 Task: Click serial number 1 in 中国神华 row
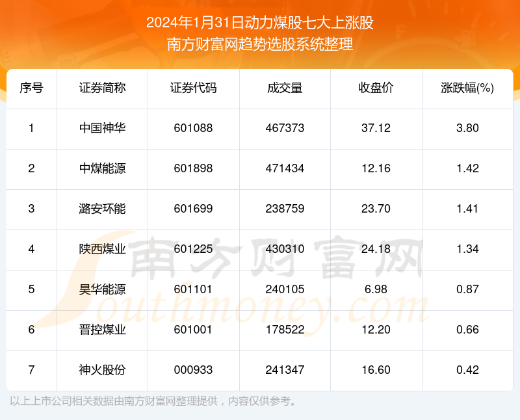(31, 128)
